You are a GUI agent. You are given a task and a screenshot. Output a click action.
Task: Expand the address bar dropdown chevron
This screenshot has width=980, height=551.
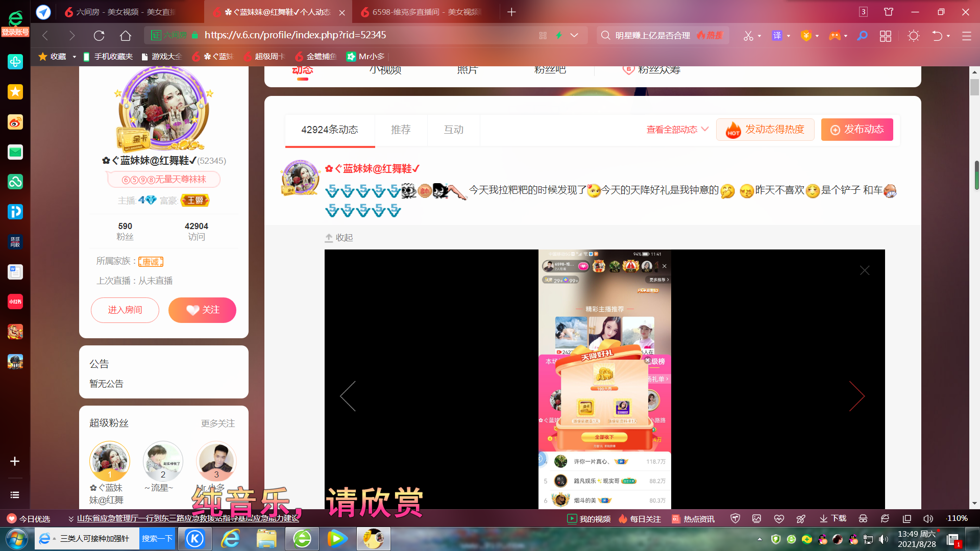point(574,35)
